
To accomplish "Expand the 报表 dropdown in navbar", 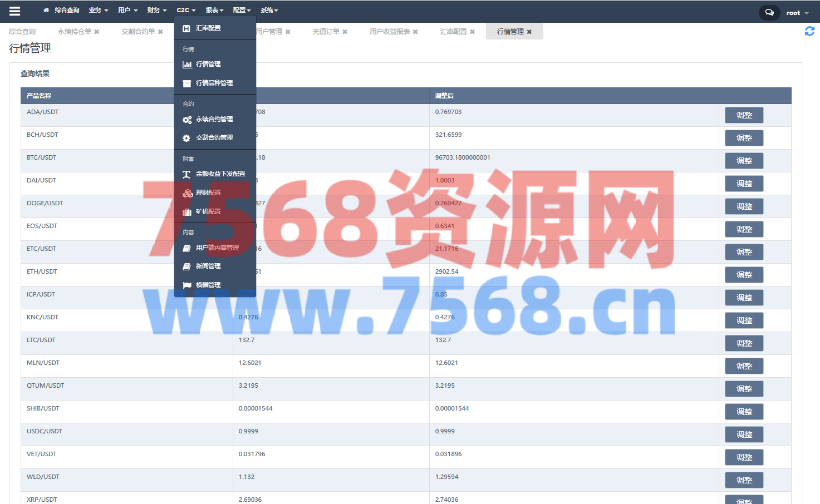I will [214, 11].
